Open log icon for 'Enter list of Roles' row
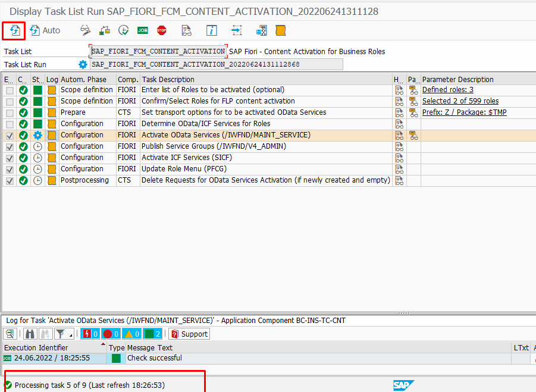Viewport: 536px width, 392px height. click(52, 90)
